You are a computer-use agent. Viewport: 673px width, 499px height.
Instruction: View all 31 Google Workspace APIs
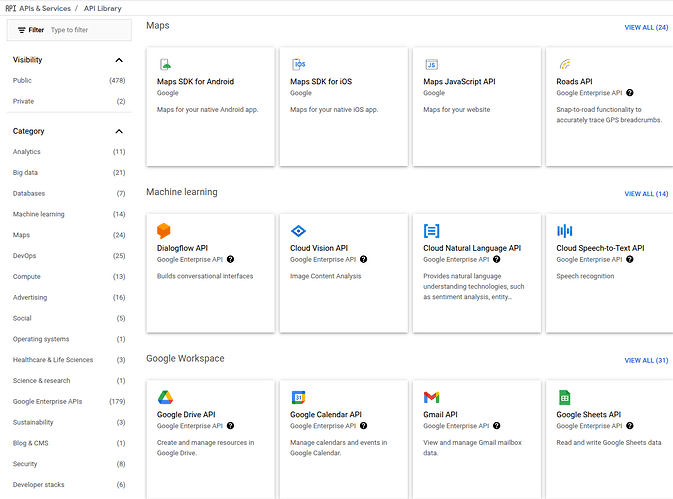point(646,360)
